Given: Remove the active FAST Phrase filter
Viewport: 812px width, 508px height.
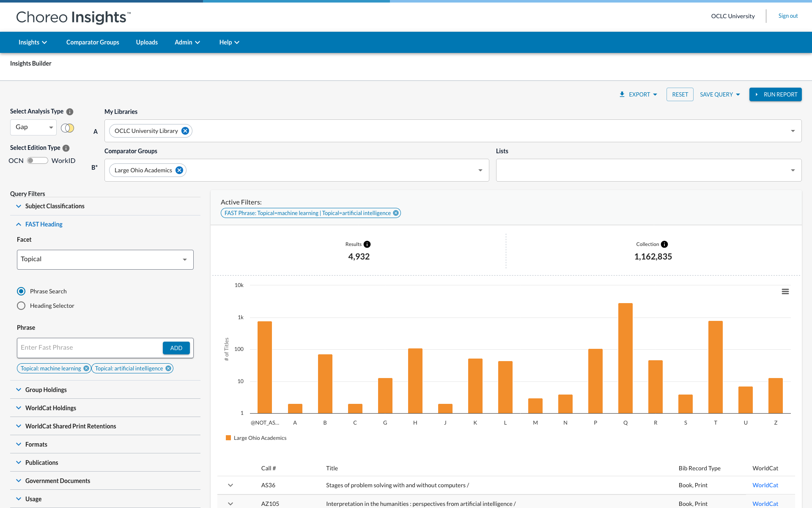Looking at the screenshot, I should 396,213.
